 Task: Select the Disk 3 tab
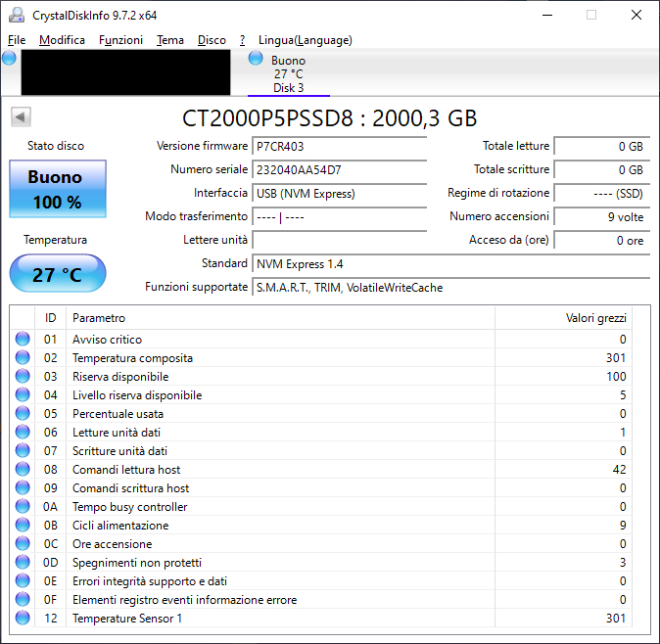pos(288,73)
